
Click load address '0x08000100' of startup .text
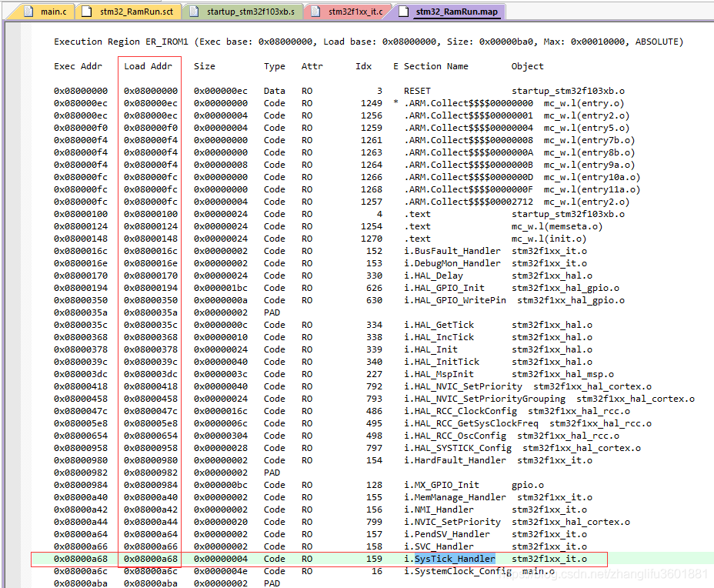[150, 214]
